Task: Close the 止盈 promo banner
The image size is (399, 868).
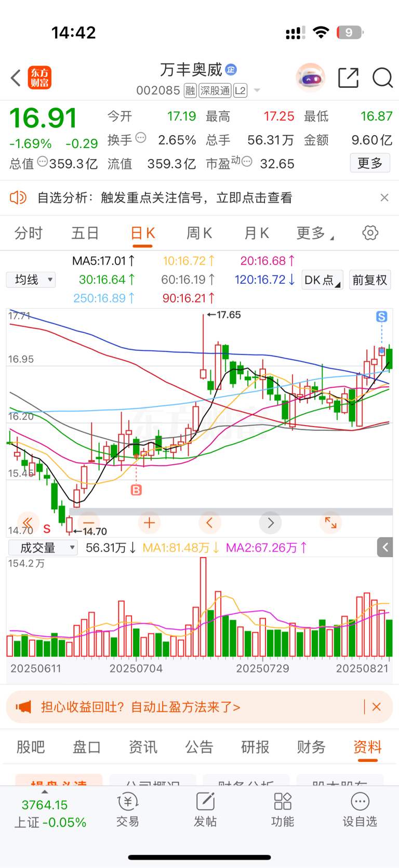Action: coord(377,707)
